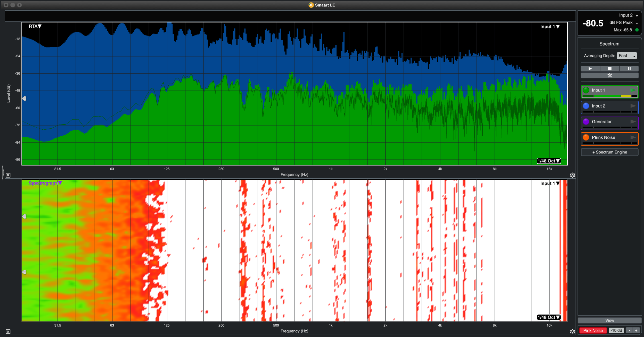Click upper spectrograph threshold marker

click(x=24, y=216)
